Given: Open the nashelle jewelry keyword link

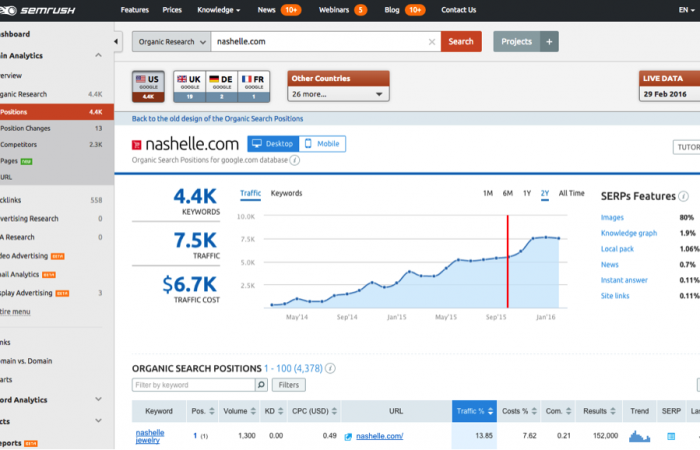Looking at the screenshot, I should (x=150, y=436).
